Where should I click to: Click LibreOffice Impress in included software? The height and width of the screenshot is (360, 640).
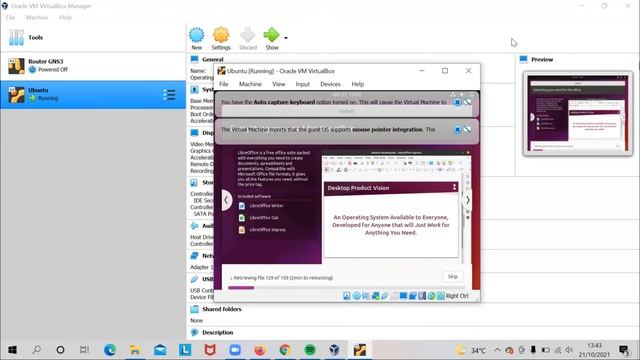[x=262, y=230]
